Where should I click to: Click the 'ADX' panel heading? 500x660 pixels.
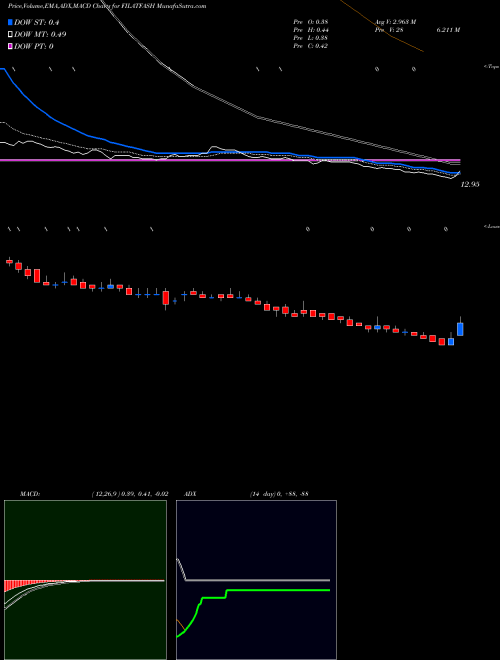(191, 494)
